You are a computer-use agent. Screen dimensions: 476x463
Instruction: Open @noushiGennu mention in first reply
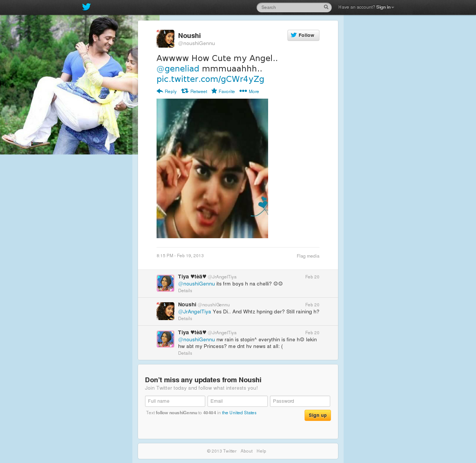click(x=196, y=284)
